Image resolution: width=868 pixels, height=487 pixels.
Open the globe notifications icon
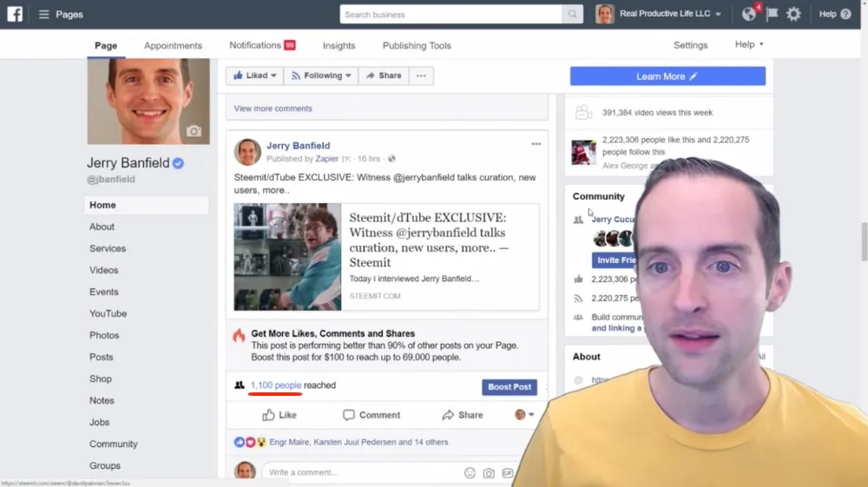[749, 14]
